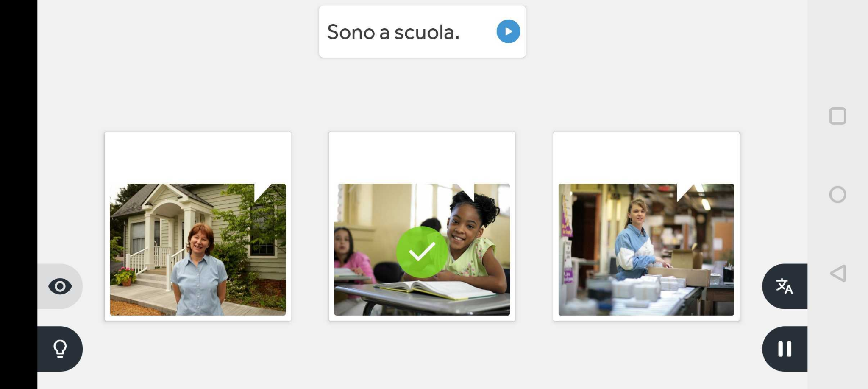Tap the green checkmark on the classroom photo
868x389 pixels.
tap(422, 252)
